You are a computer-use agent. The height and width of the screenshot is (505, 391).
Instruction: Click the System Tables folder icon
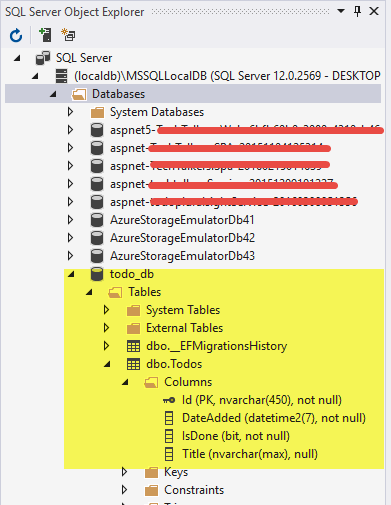(x=133, y=310)
